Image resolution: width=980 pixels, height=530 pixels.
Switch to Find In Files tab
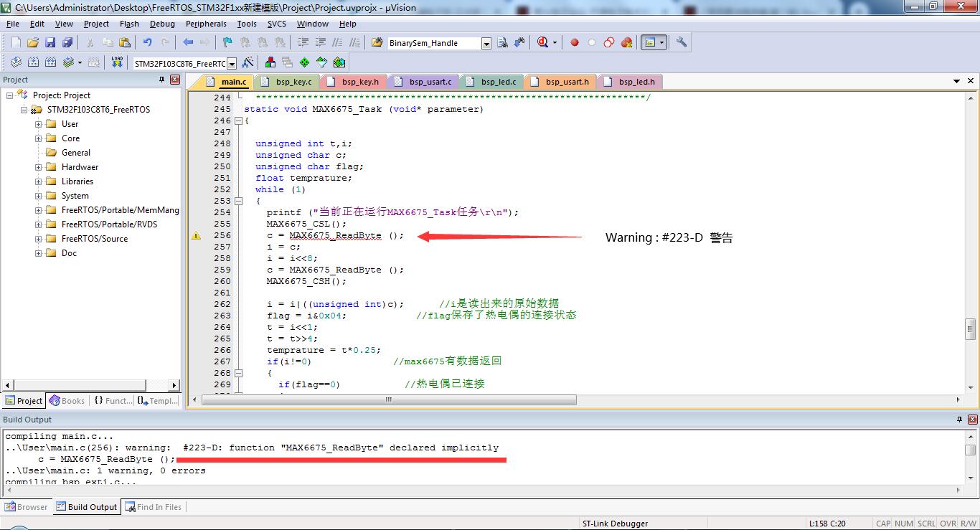(154, 507)
